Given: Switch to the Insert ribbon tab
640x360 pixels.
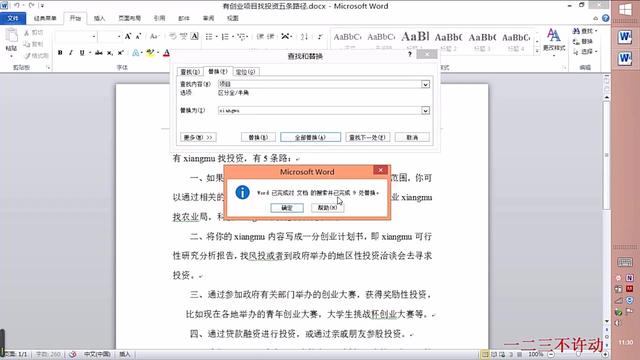Looking at the screenshot, I should pyautogui.click(x=99, y=18).
